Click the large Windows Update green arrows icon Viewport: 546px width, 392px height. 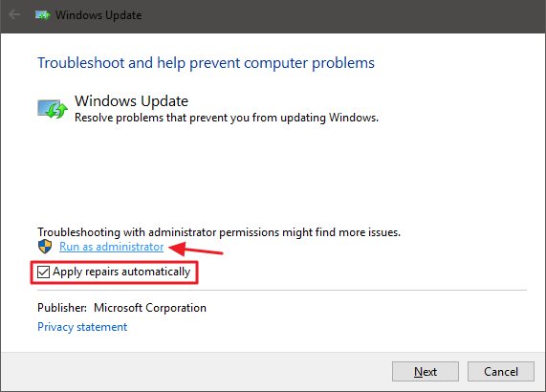[x=53, y=109]
